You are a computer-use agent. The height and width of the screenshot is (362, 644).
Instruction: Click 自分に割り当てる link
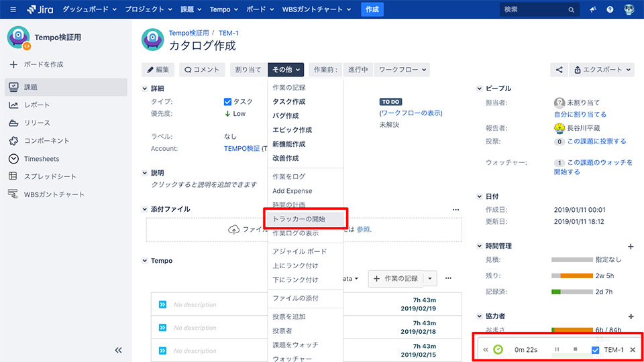point(580,115)
